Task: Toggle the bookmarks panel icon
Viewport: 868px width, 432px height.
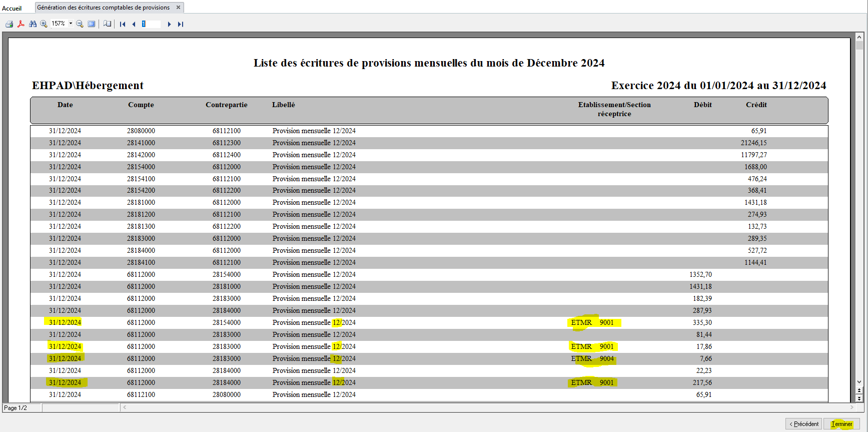Action: [107, 24]
